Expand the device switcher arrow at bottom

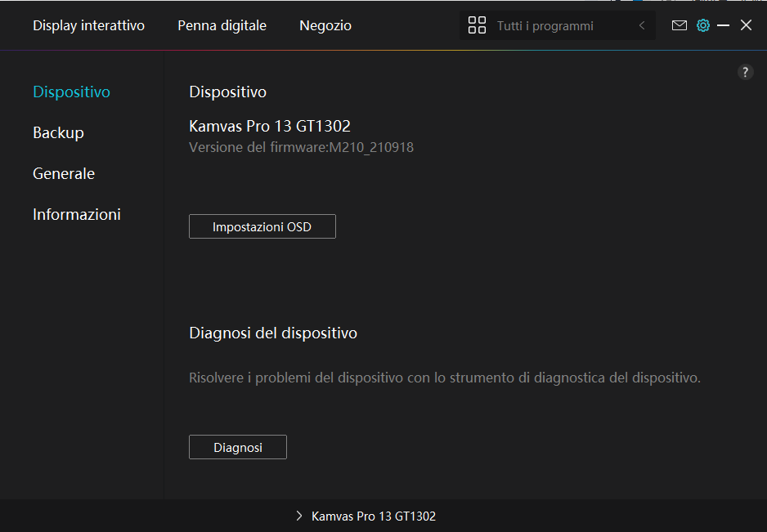(x=299, y=516)
